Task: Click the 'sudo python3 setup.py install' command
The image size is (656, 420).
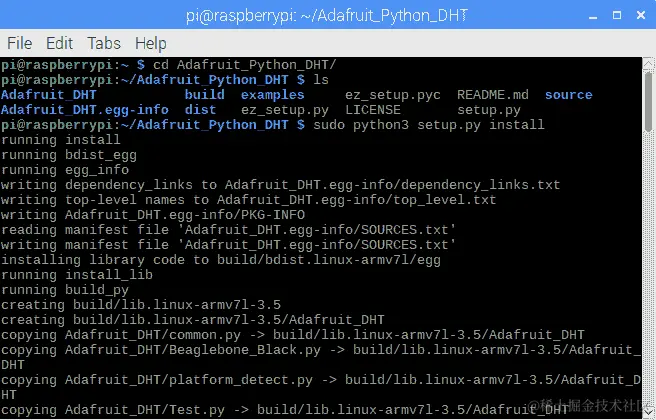Action: pos(429,125)
